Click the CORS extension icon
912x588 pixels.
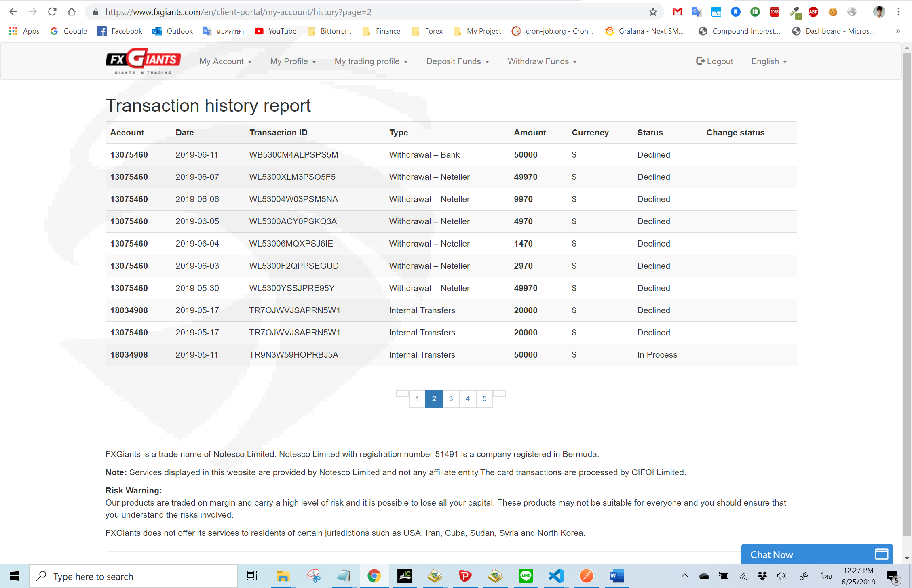775,12
